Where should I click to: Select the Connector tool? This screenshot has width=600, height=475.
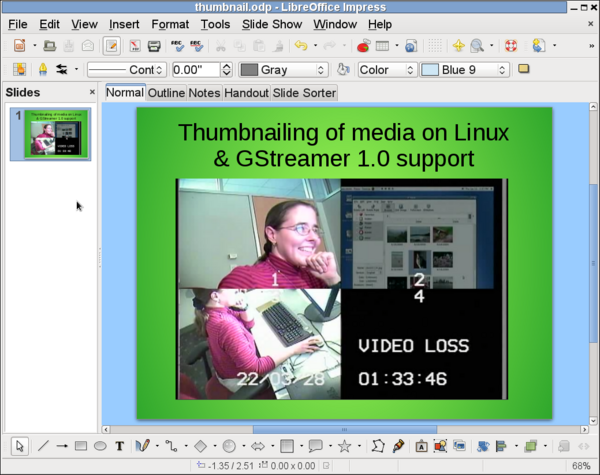tap(171, 446)
